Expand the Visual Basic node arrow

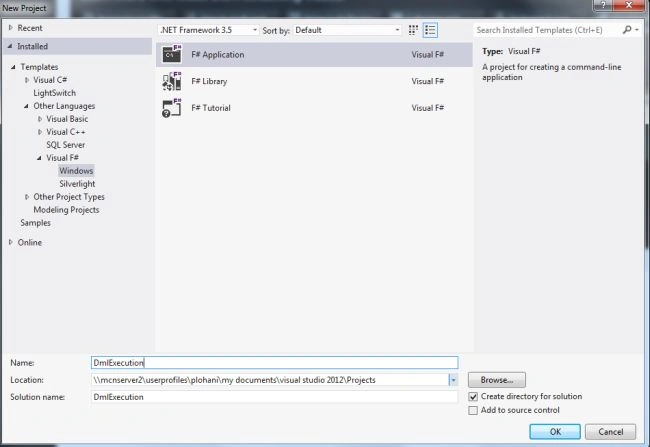pyautogui.click(x=40, y=119)
